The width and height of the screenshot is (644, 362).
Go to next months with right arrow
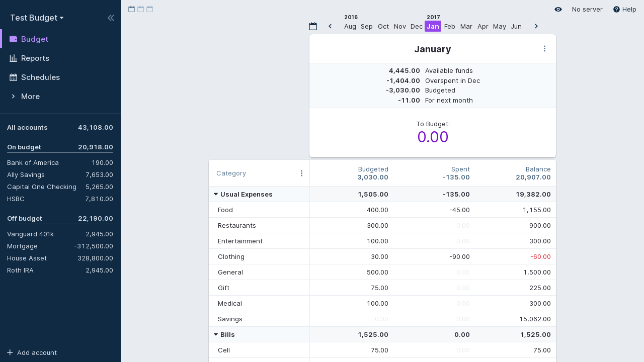[x=536, y=26]
